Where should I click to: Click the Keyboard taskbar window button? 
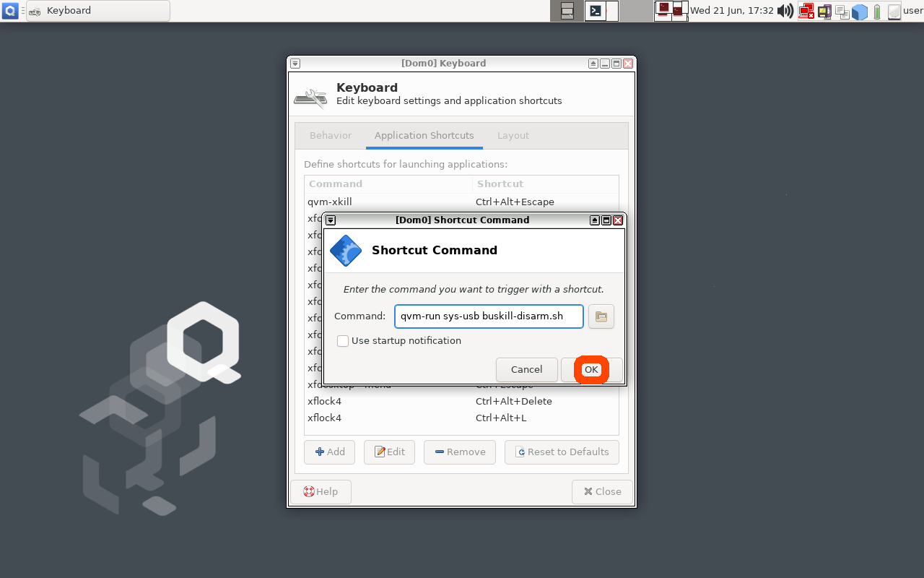tap(98, 11)
